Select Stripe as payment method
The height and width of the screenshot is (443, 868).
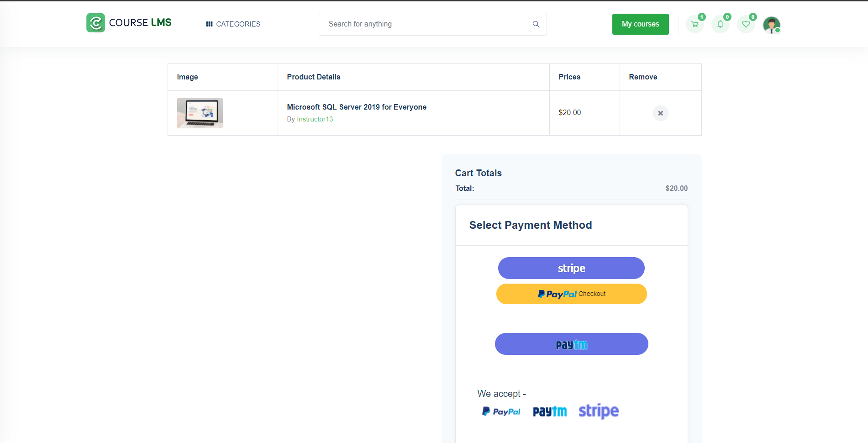pyautogui.click(x=571, y=268)
